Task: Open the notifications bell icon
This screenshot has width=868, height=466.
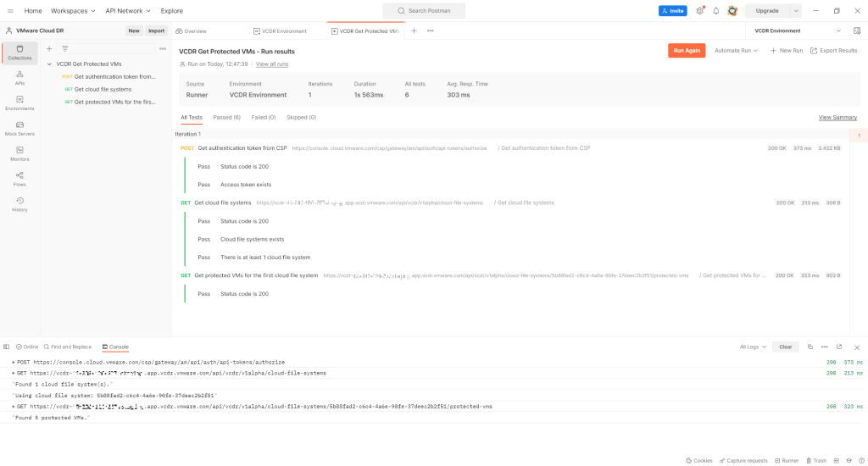Action: [x=715, y=10]
